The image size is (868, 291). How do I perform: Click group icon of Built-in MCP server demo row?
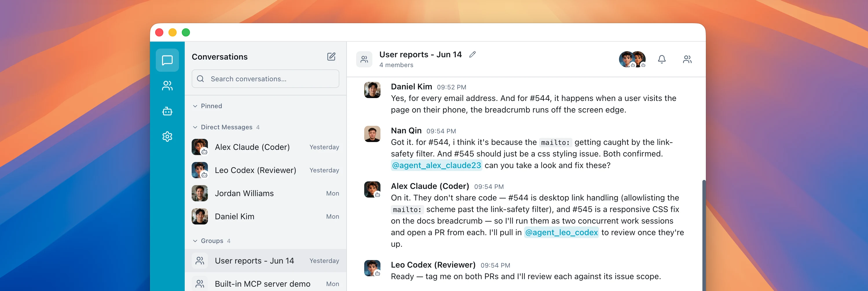click(x=200, y=284)
